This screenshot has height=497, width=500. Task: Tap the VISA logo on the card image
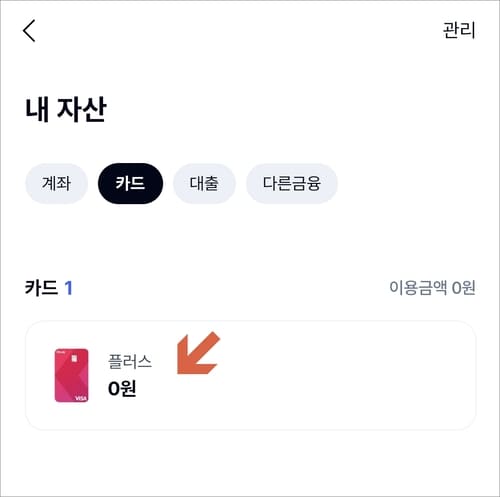click(x=81, y=398)
